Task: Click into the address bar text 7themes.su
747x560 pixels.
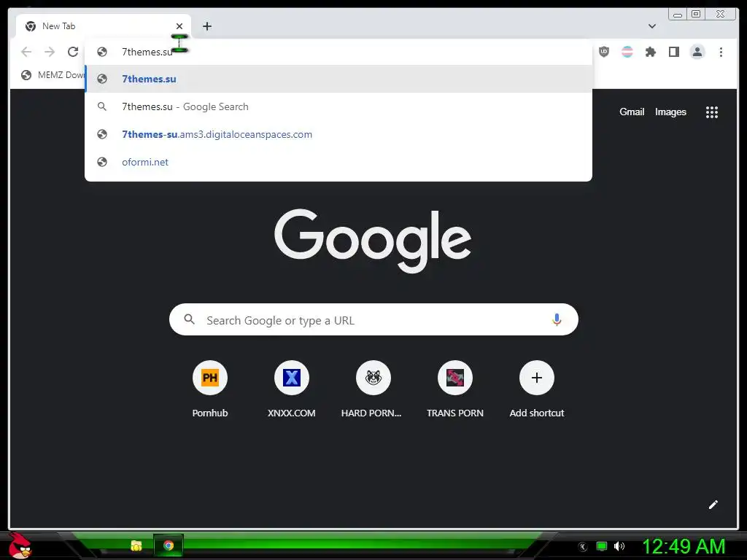Action: click(x=147, y=52)
